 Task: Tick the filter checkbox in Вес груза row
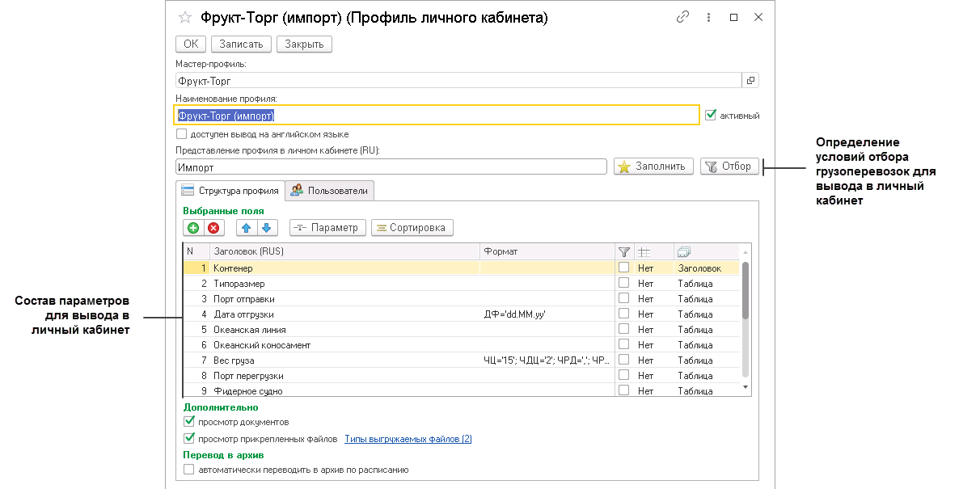(624, 360)
